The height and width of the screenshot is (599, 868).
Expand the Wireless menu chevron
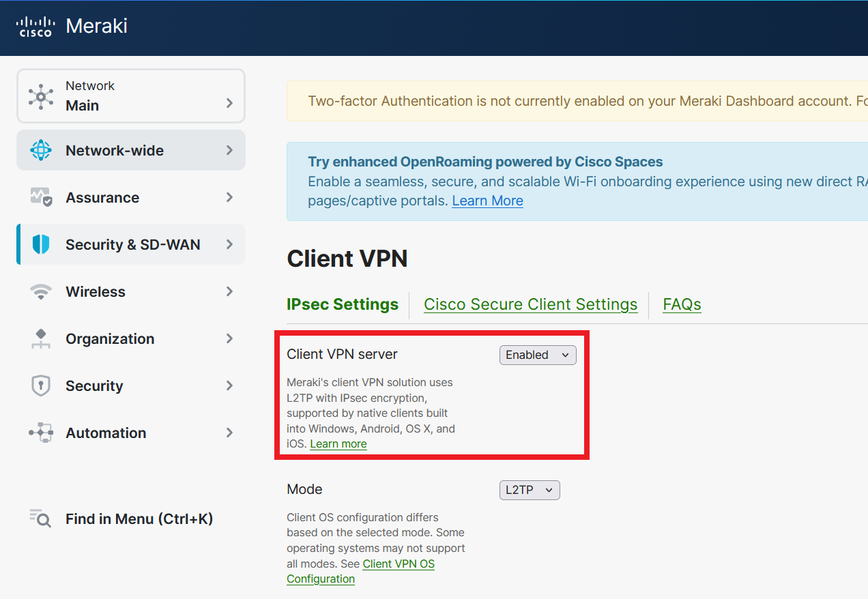pos(229,291)
